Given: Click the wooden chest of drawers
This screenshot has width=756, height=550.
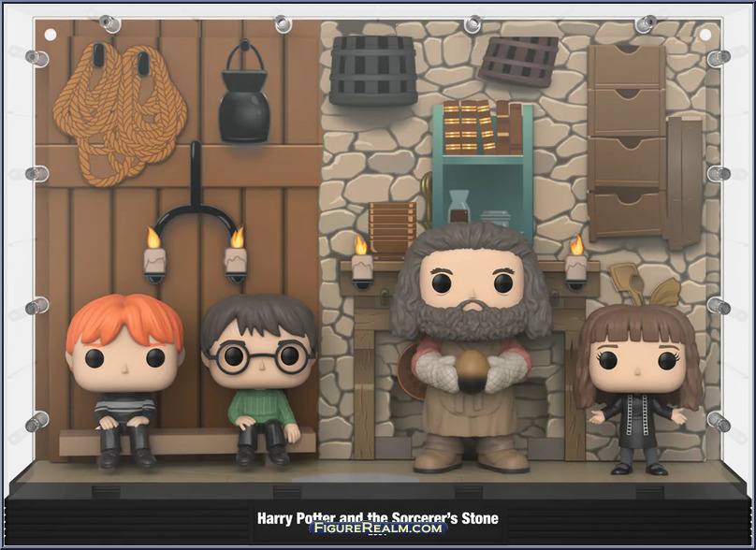Looking at the screenshot, I should point(627,140).
